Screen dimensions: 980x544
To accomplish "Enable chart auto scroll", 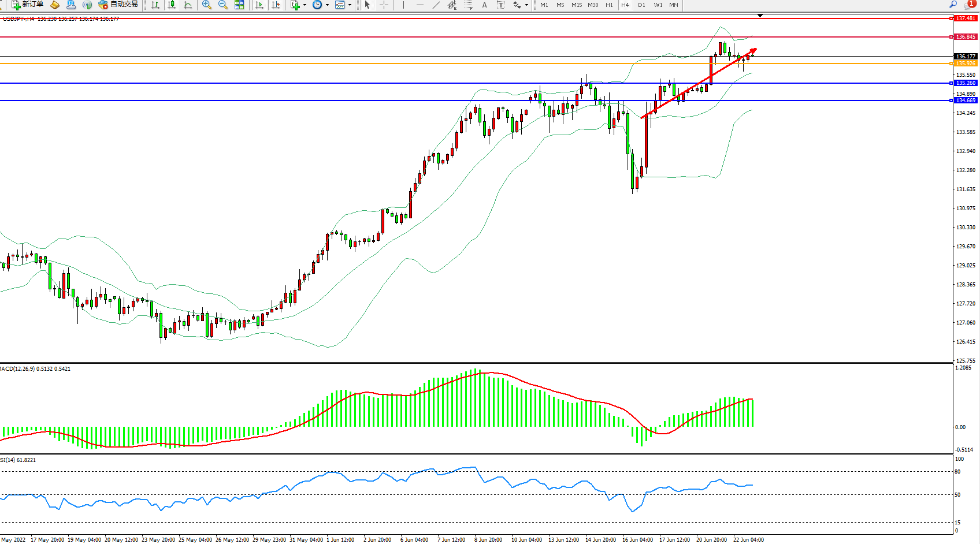I will [259, 5].
